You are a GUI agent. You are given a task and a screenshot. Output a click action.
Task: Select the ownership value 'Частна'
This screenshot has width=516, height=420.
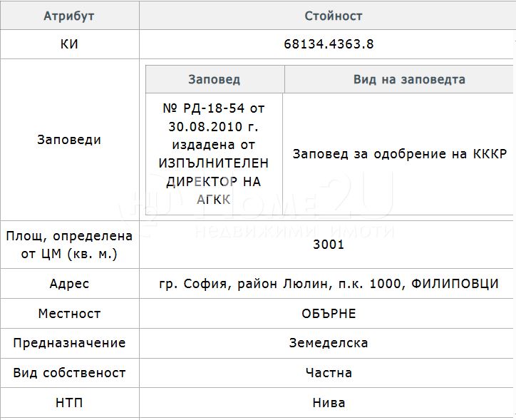(329, 373)
